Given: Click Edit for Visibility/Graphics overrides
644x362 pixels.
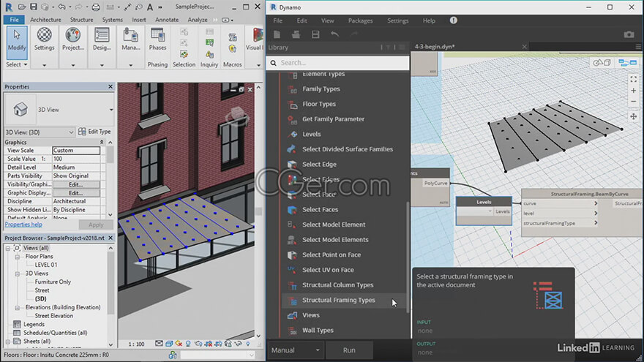Looking at the screenshot, I should [76, 185].
